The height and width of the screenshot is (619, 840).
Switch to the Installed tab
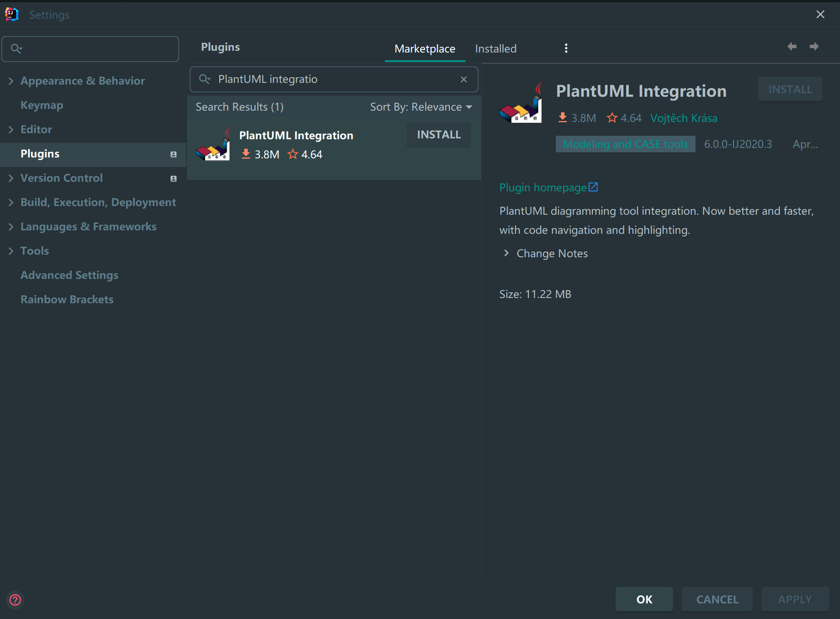(495, 49)
